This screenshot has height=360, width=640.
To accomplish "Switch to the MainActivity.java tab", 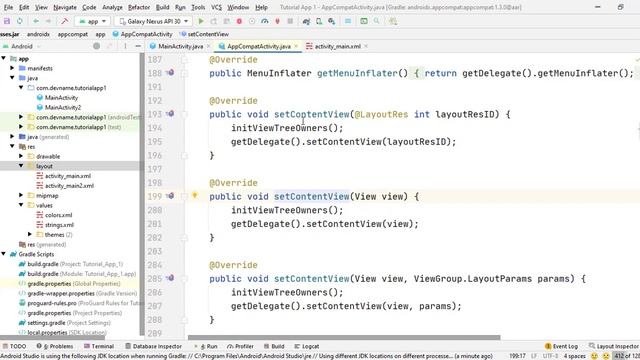I will 180,46.
